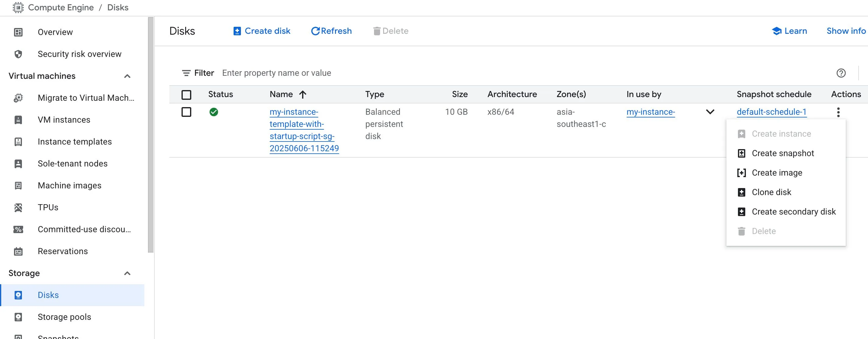Click the Security risk overview shield icon
This screenshot has width=868, height=339.
[x=18, y=54]
